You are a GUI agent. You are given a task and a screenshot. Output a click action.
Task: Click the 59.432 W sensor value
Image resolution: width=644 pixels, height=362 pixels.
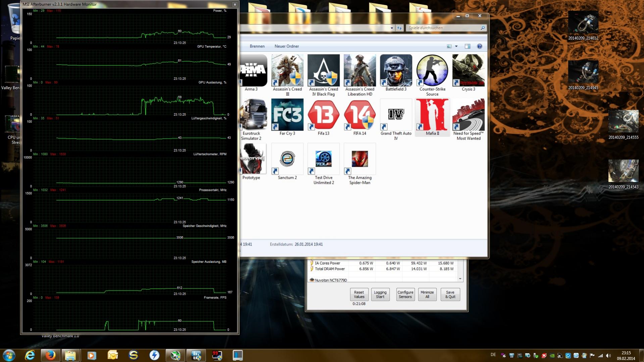tap(418, 263)
